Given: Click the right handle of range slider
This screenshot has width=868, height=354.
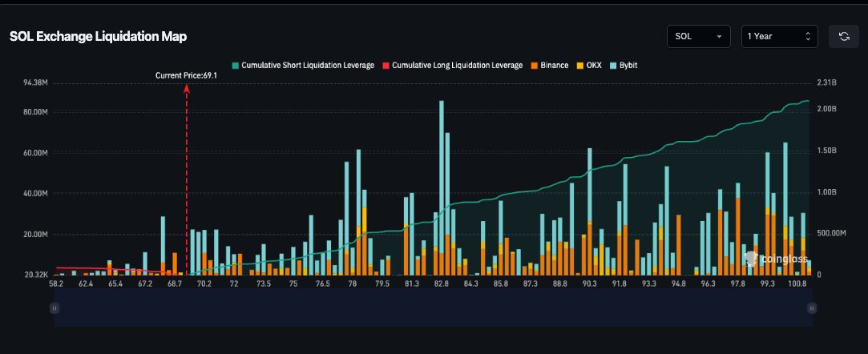Looking at the screenshot, I should (x=812, y=308).
